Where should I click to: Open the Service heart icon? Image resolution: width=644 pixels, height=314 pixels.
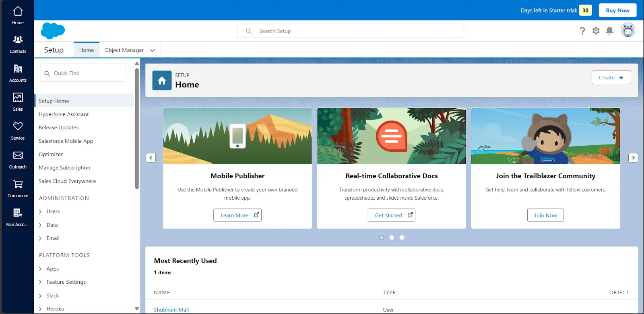point(18,126)
